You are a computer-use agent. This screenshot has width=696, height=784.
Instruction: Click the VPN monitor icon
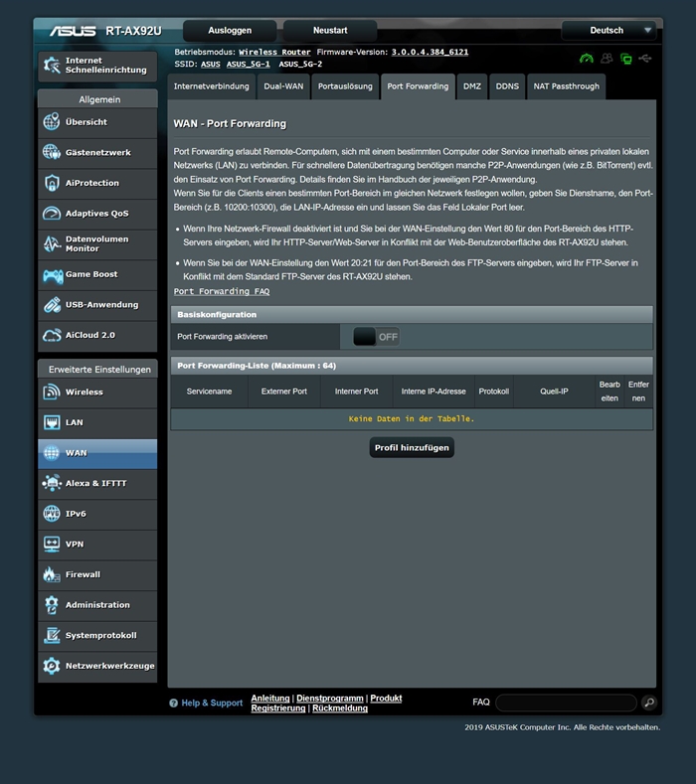(x=52, y=544)
